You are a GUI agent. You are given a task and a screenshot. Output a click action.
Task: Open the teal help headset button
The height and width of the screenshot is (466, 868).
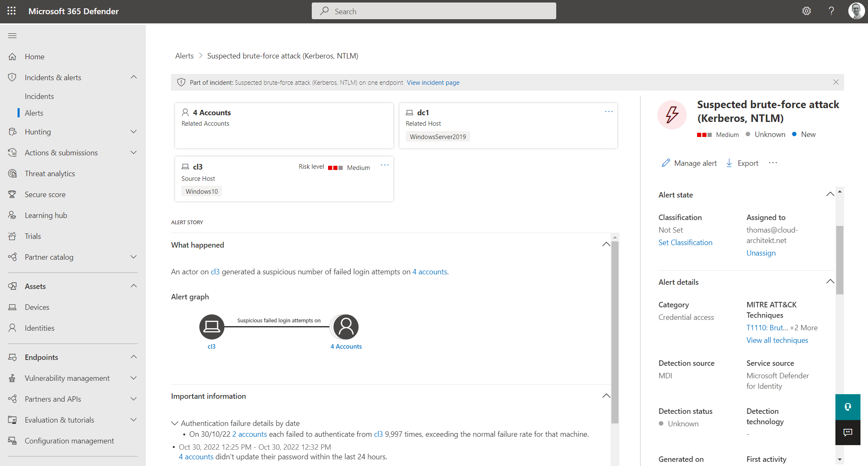(848, 407)
